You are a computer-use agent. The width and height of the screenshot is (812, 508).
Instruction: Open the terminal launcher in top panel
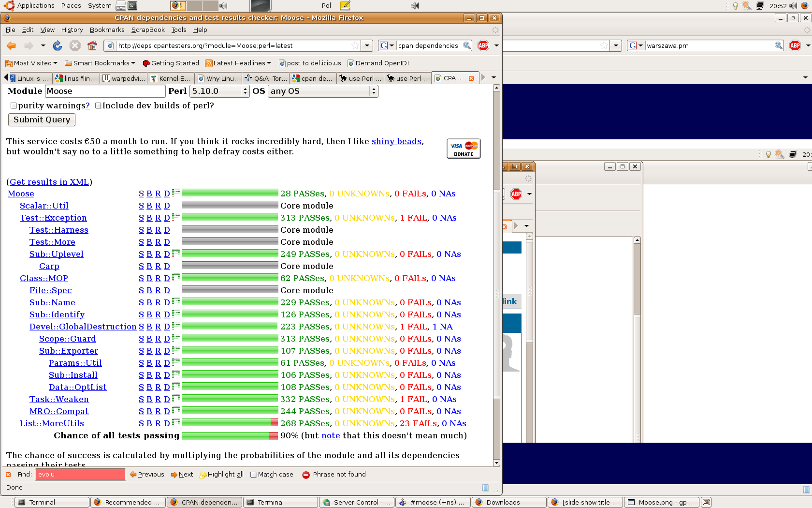click(x=132, y=6)
